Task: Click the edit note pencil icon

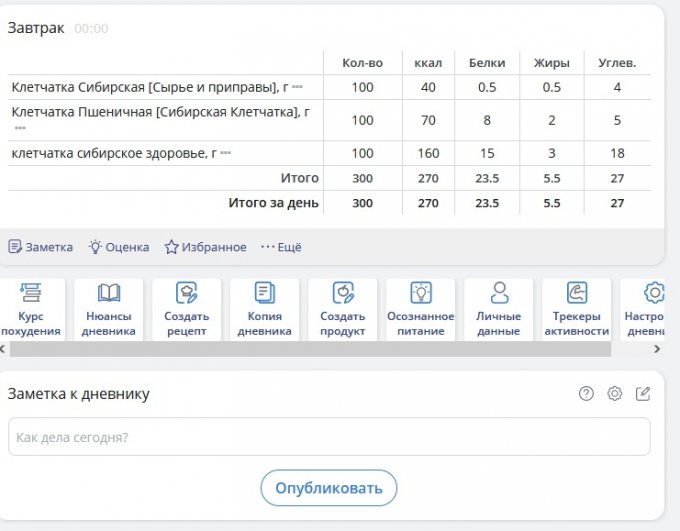Action: point(643,394)
